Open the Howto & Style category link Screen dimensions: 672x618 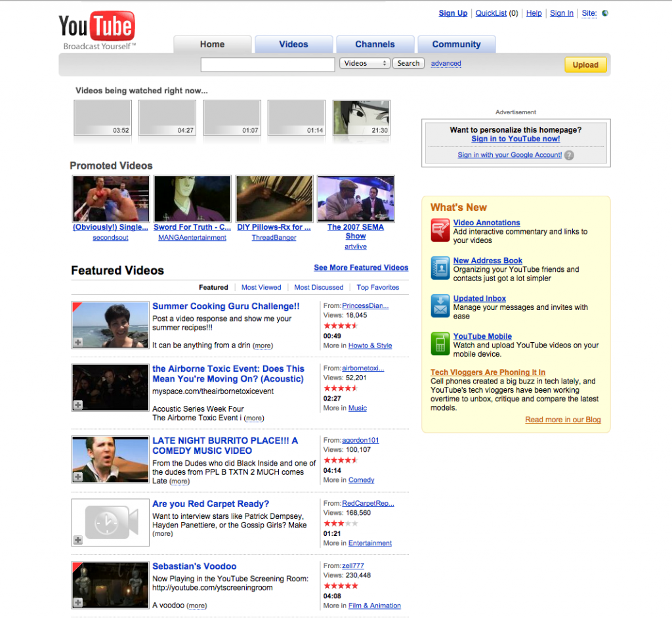coord(370,345)
